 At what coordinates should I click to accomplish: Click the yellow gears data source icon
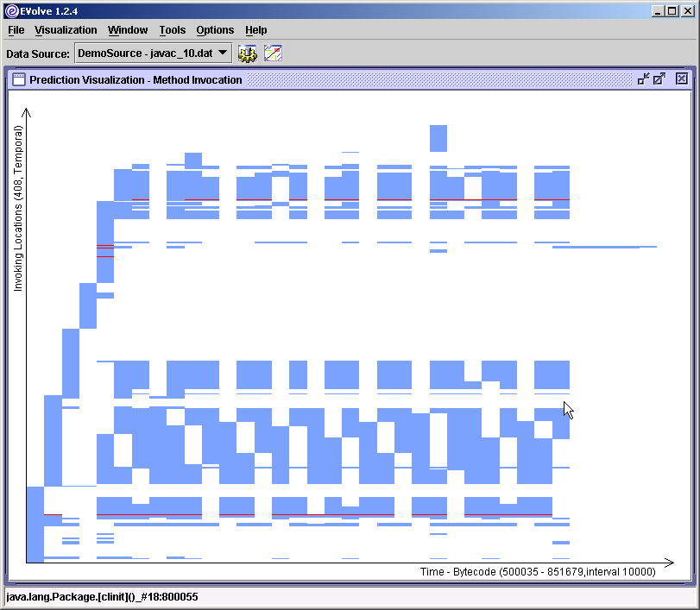[x=248, y=53]
